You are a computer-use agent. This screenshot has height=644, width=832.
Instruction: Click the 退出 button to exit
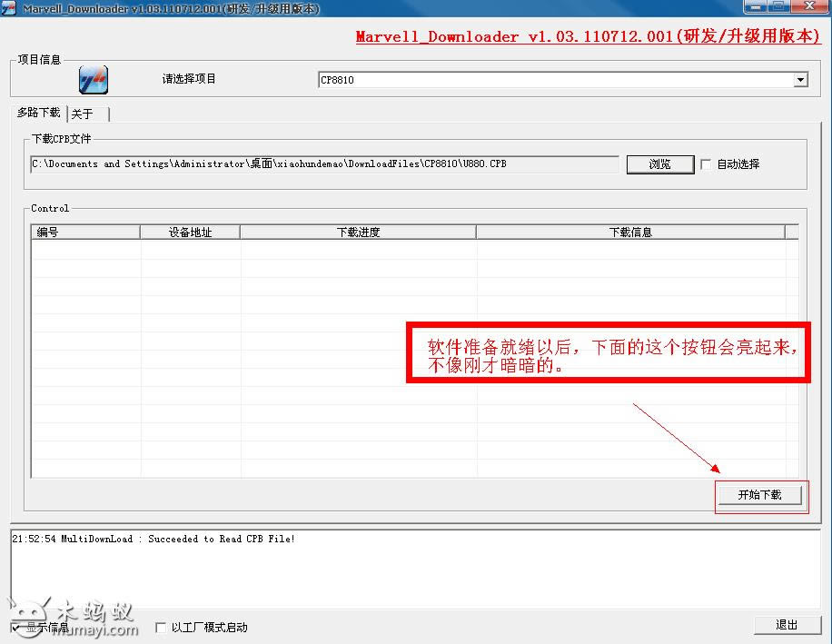pos(787,625)
